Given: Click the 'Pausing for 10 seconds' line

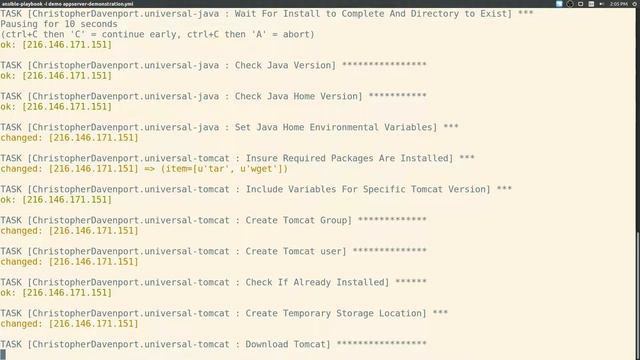Looking at the screenshot, I should click(59, 24).
